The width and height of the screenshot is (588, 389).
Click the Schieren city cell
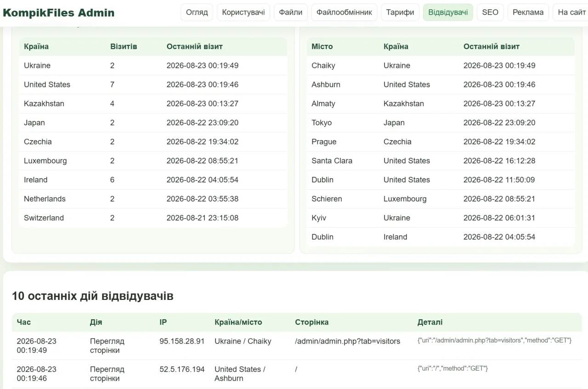click(327, 199)
